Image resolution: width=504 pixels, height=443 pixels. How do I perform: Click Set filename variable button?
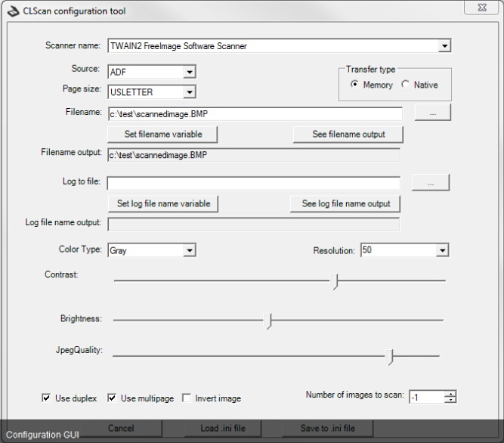point(162,135)
